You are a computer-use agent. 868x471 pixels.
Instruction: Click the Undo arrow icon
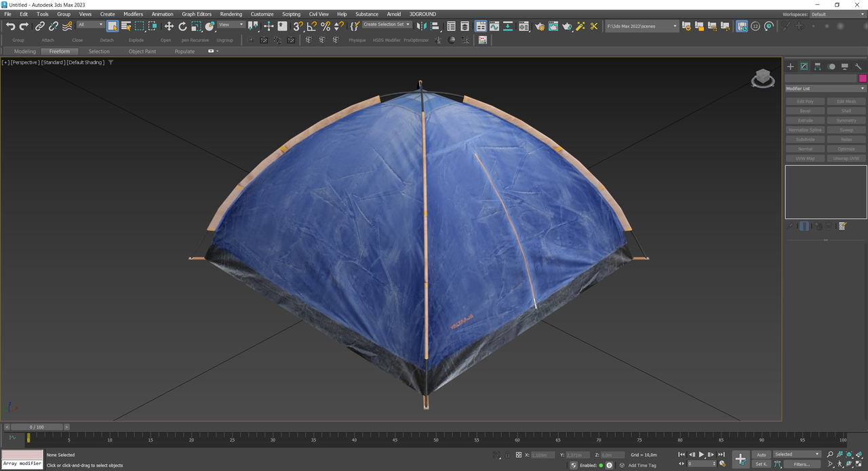pyautogui.click(x=10, y=26)
